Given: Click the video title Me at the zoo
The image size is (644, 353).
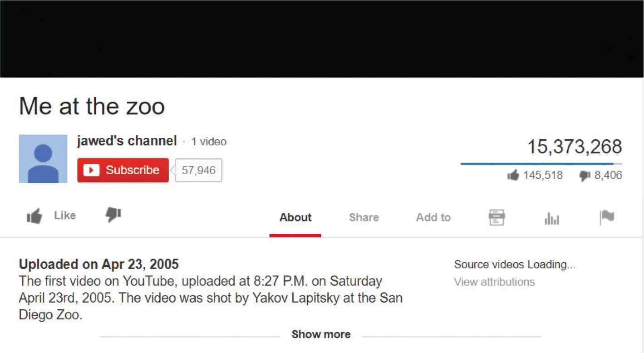Looking at the screenshot, I should [92, 107].
